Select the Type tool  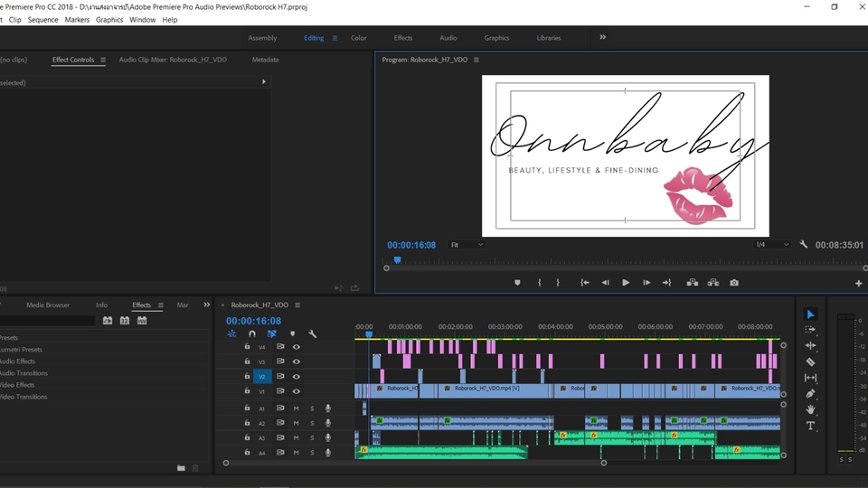point(810,426)
